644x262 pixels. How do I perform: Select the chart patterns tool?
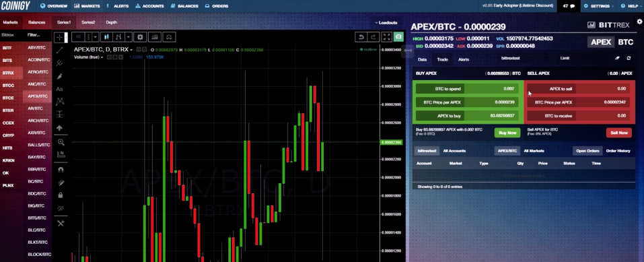click(60, 101)
